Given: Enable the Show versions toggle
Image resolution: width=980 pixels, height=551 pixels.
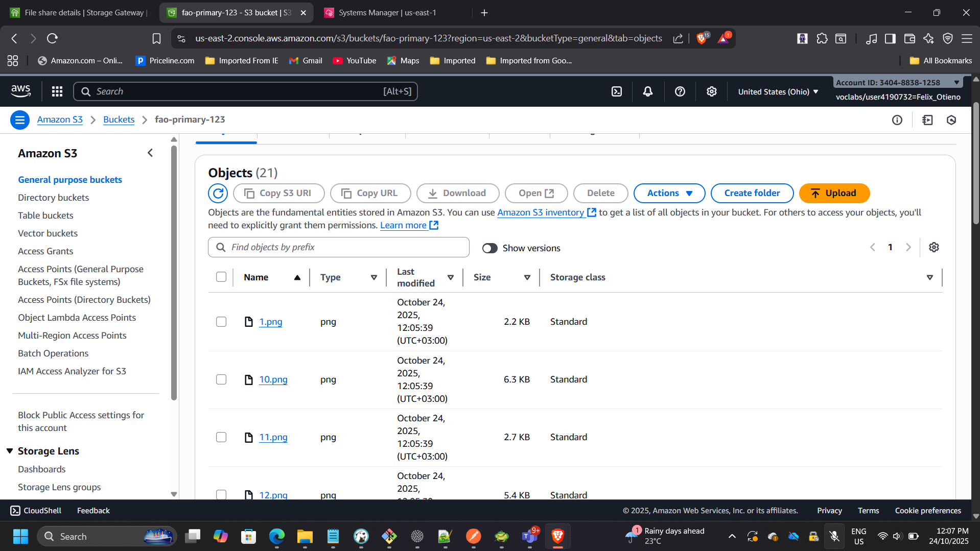Looking at the screenshot, I should tap(489, 248).
